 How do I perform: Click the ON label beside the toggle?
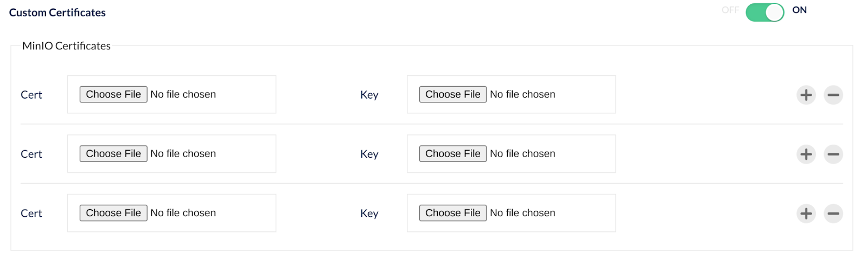click(x=799, y=10)
